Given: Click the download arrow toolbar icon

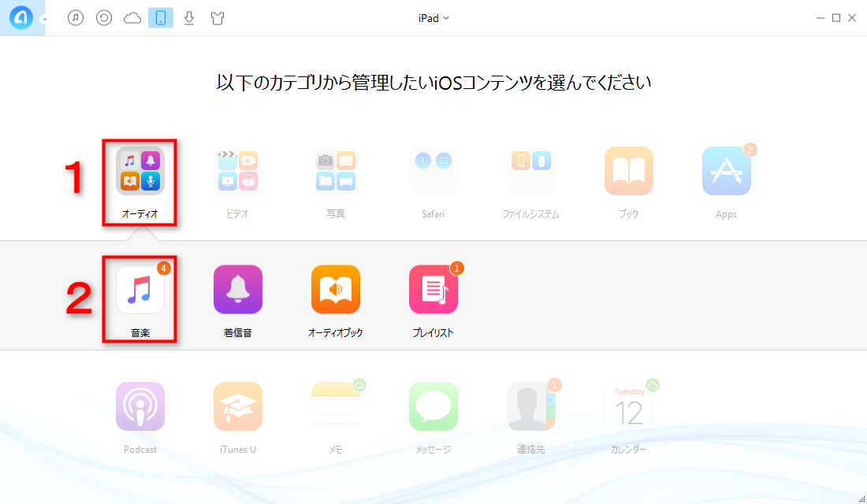Looking at the screenshot, I should 189,17.
